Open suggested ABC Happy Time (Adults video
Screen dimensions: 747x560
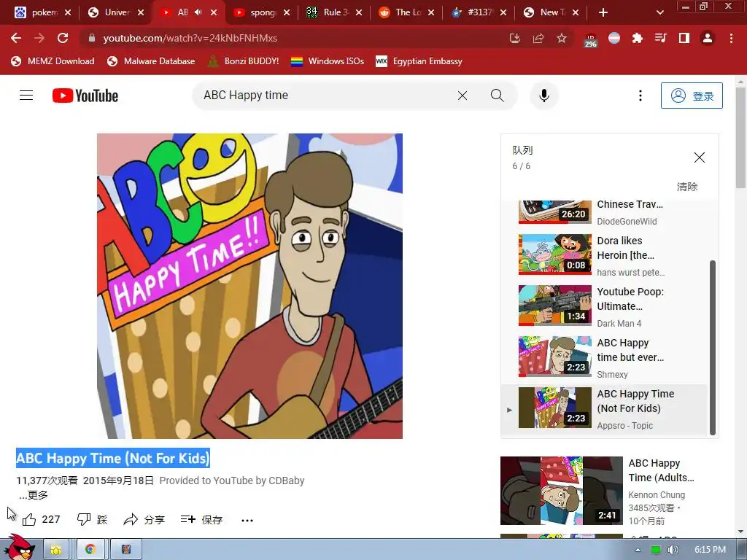pos(610,491)
